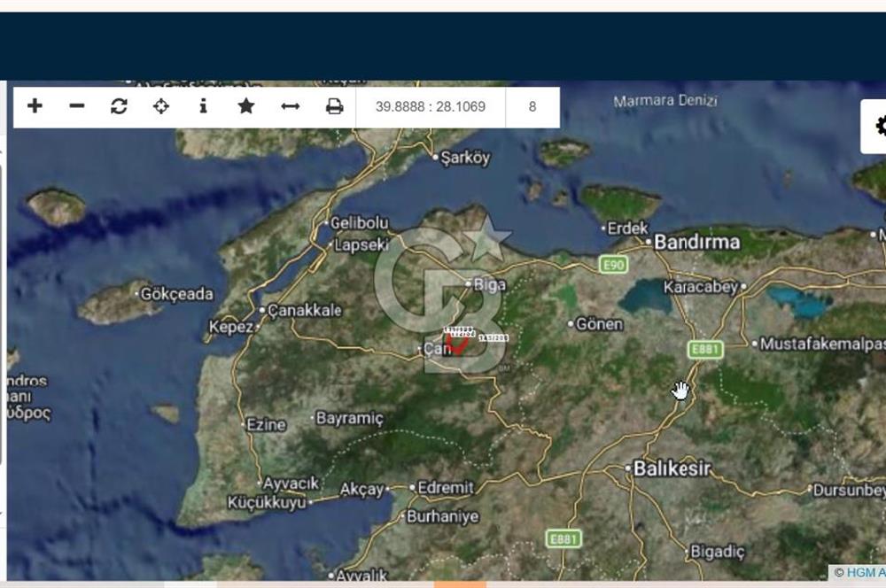This screenshot has width=886, height=588.
Task: Click the E881 shield near Mustafakemalpaşa
Action: (706, 349)
